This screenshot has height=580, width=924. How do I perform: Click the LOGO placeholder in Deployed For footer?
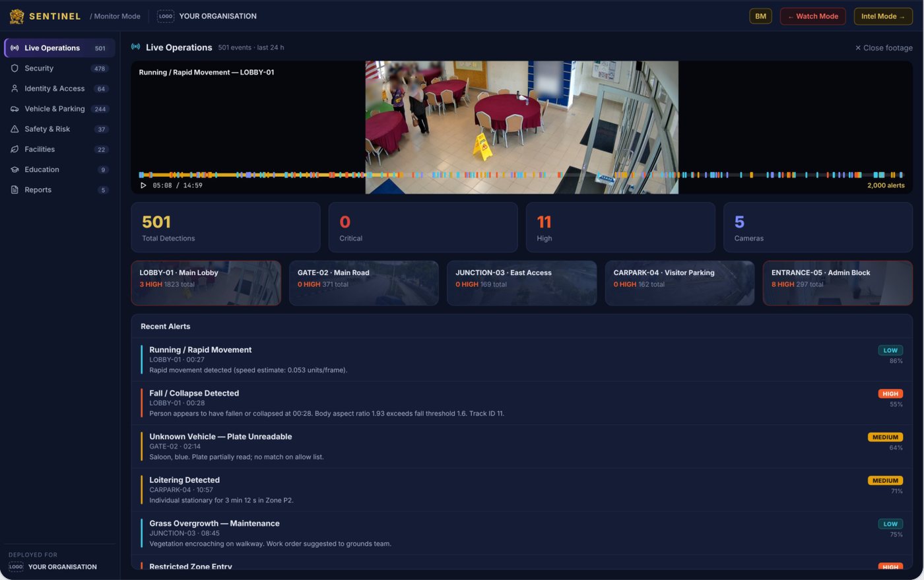coord(16,567)
